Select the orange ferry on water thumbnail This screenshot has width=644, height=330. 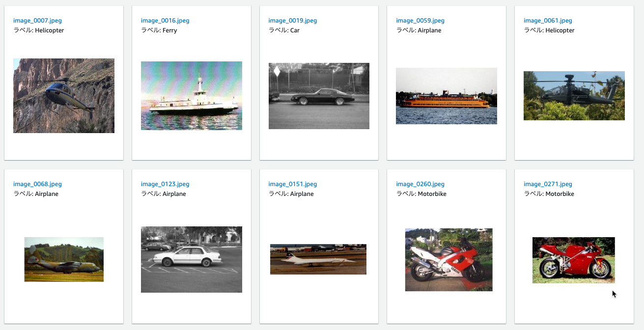click(x=447, y=96)
